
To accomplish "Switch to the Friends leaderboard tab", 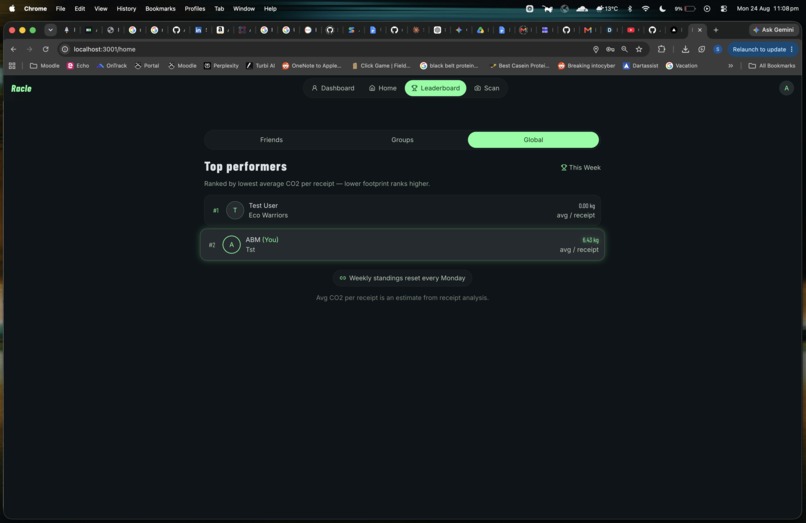I will tap(271, 140).
